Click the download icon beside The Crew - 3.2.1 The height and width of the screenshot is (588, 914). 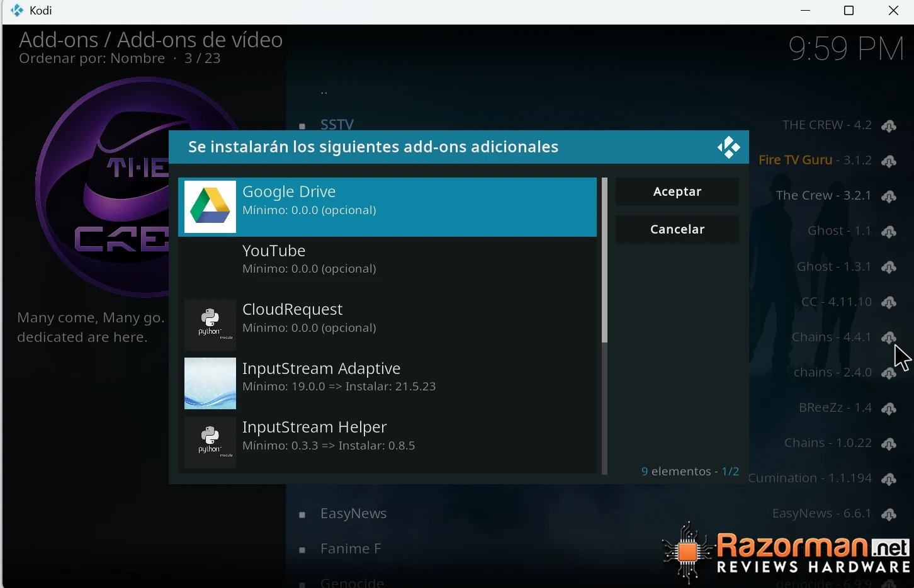point(889,196)
